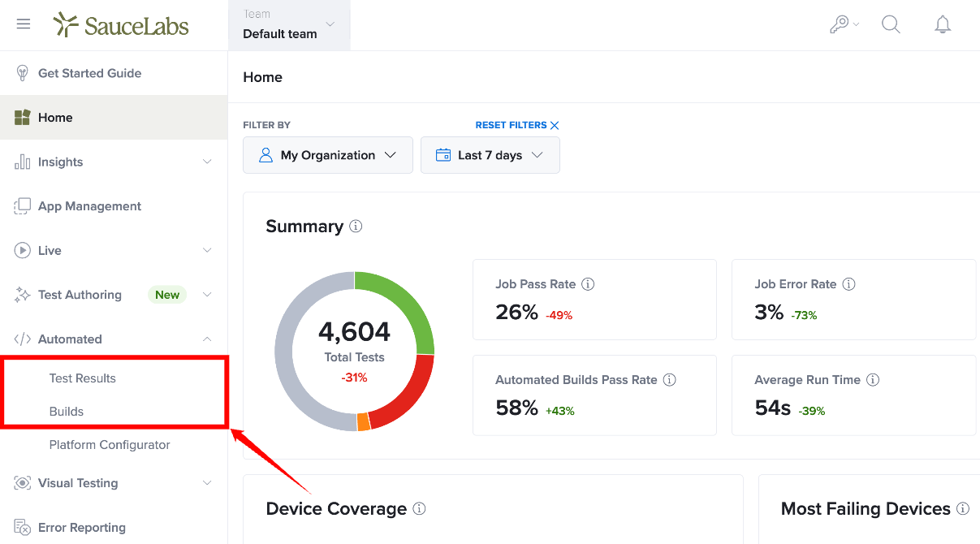Open the access key icon menu
The height and width of the screenshot is (544, 980).
click(x=844, y=24)
